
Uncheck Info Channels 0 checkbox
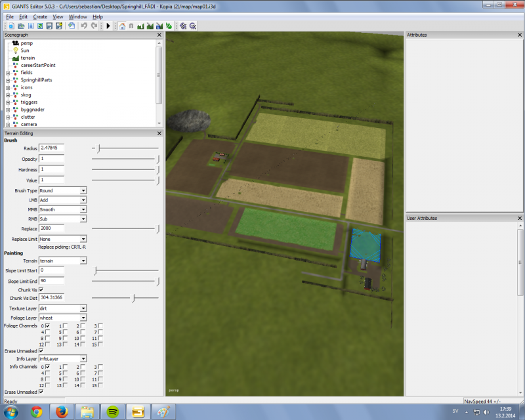(x=47, y=367)
